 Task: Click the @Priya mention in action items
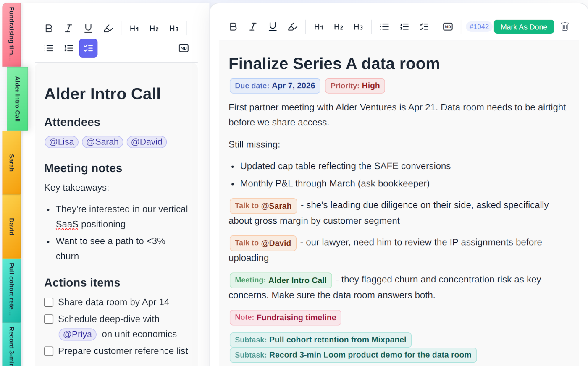point(78,334)
